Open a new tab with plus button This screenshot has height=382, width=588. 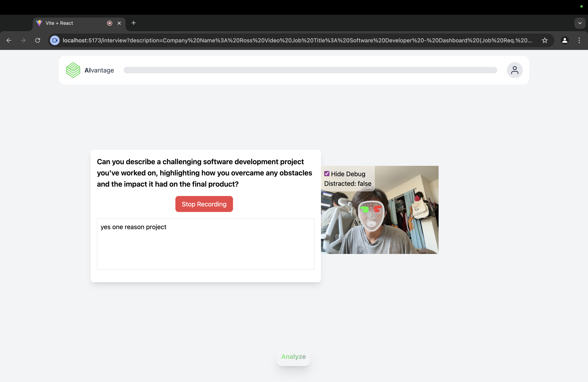(x=134, y=23)
